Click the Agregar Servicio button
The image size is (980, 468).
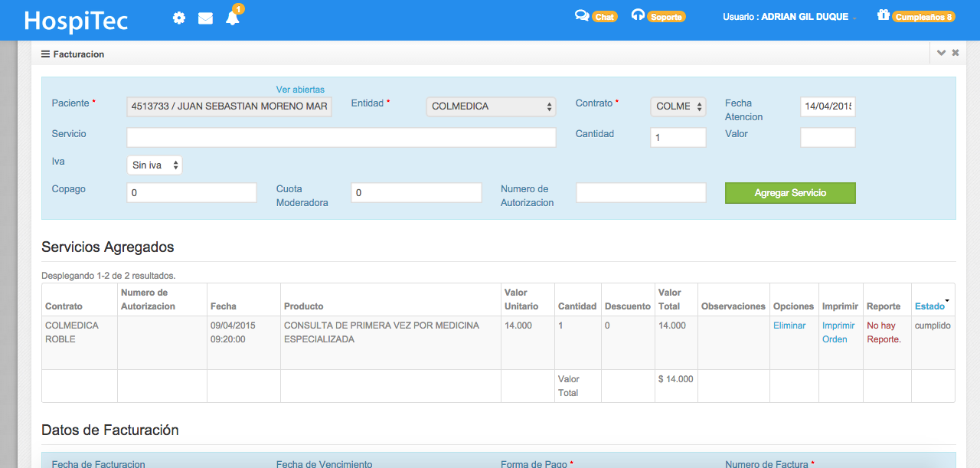790,193
